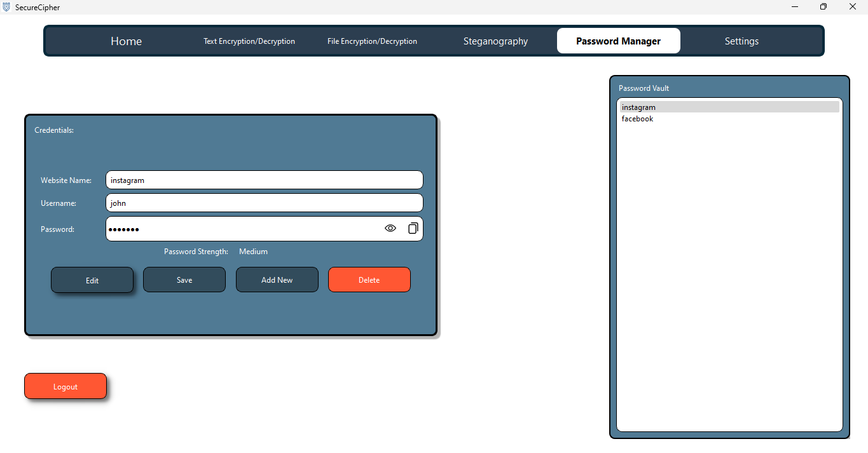The height and width of the screenshot is (453, 868).
Task: Open the Settings tab
Action: coord(741,41)
